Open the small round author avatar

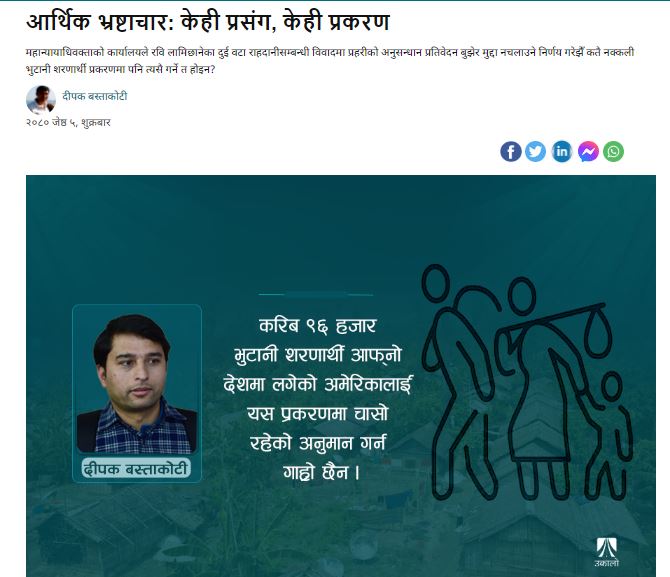pyautogui.click(x=41, y=100)
